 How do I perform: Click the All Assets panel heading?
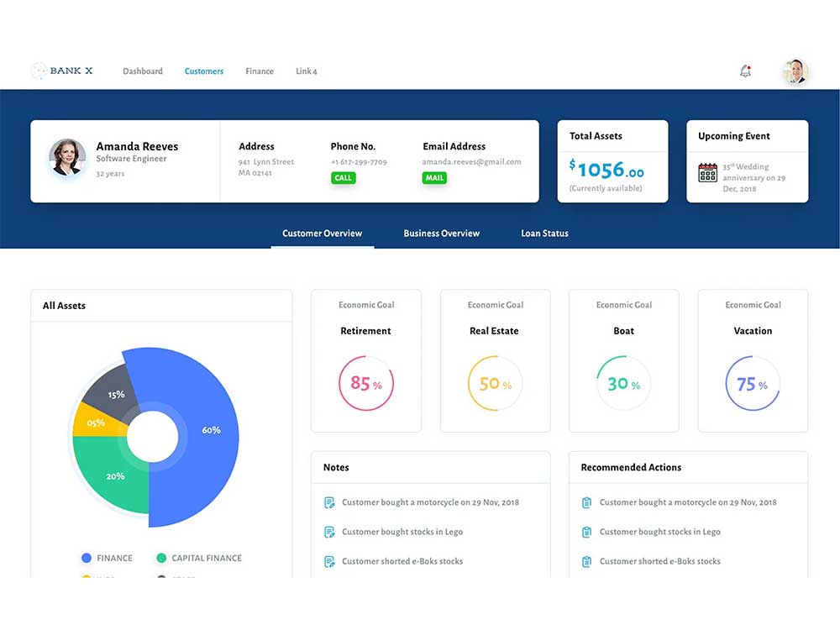tap(65, 306)
